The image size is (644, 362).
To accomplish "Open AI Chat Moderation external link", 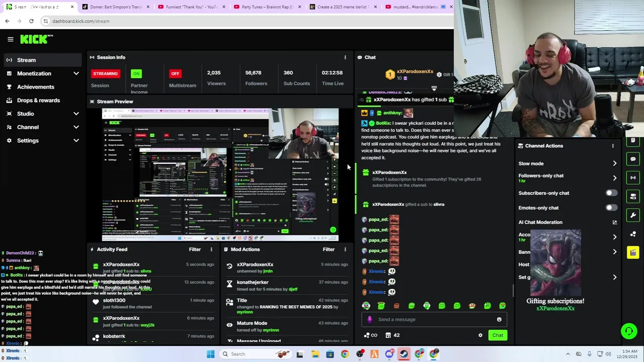I will click(x=614, y=222).
